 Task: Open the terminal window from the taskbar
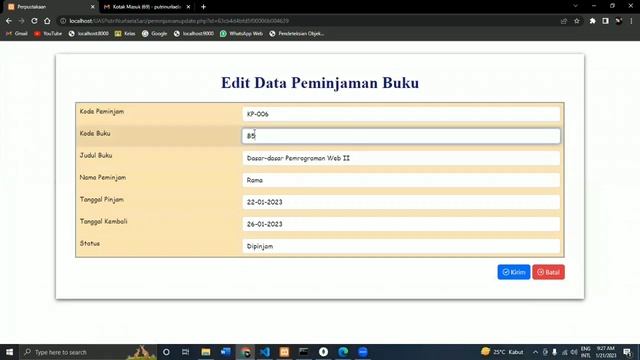pos(304,352)
